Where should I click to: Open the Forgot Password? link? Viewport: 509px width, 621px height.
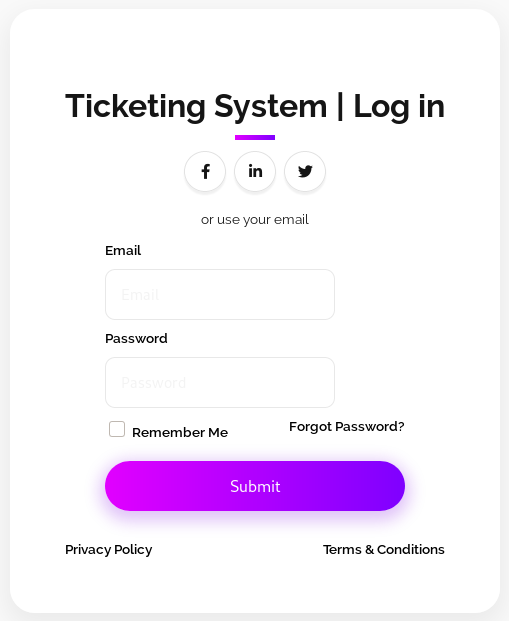coord(347,427)
